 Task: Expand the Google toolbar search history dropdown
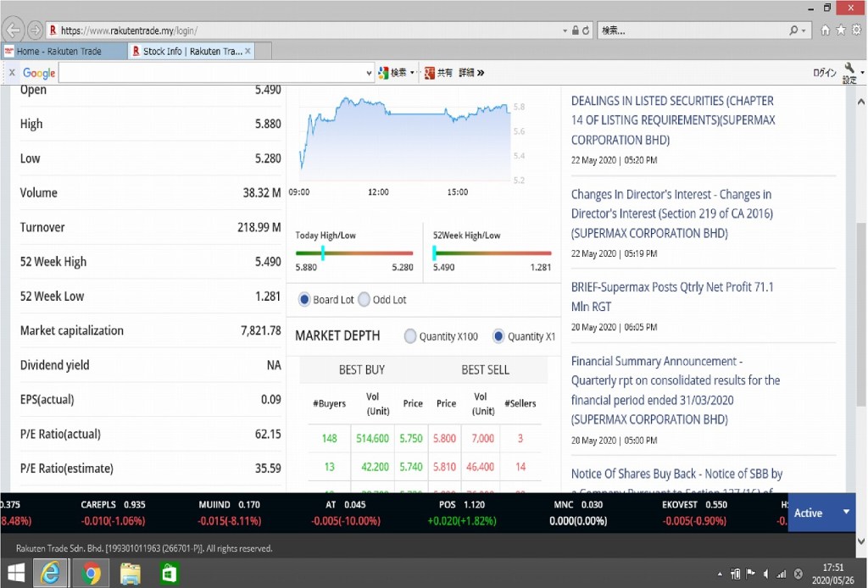click(369, 73)
